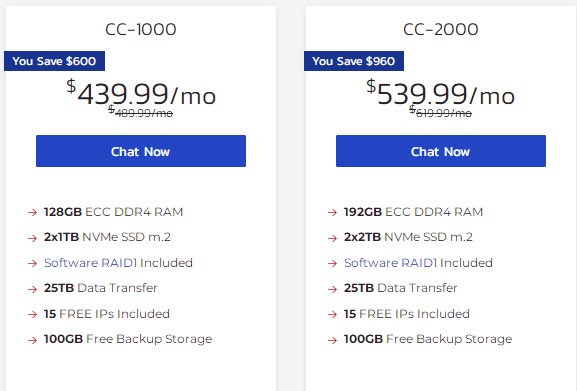Click arrow icon beside 2x2TB NVMe SSD
The image size is (577, 391).
332,238
